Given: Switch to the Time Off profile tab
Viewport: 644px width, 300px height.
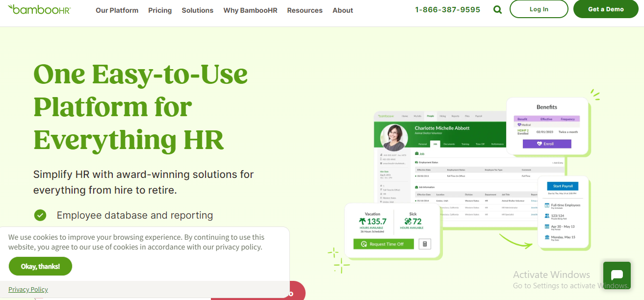Looking at the screenshot, I should [480, 144].
